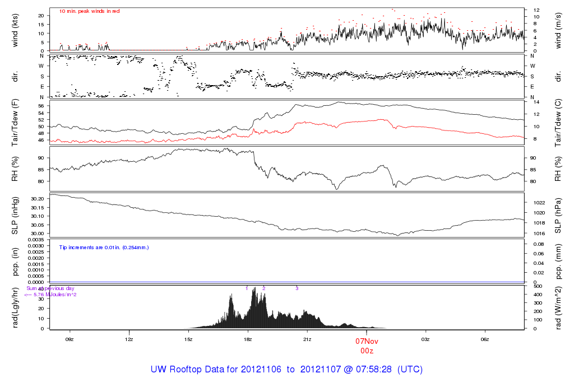Click the Tair/Tdew (F) axis label
Image resolution: width=574 pixels, height=392 pixels.
click(15, 123)
